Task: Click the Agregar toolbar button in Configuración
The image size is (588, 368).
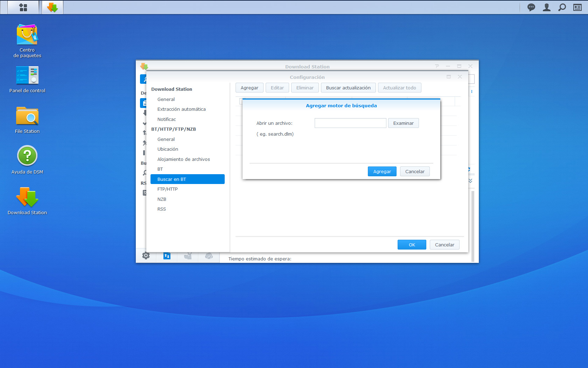Action: point(250,88)
